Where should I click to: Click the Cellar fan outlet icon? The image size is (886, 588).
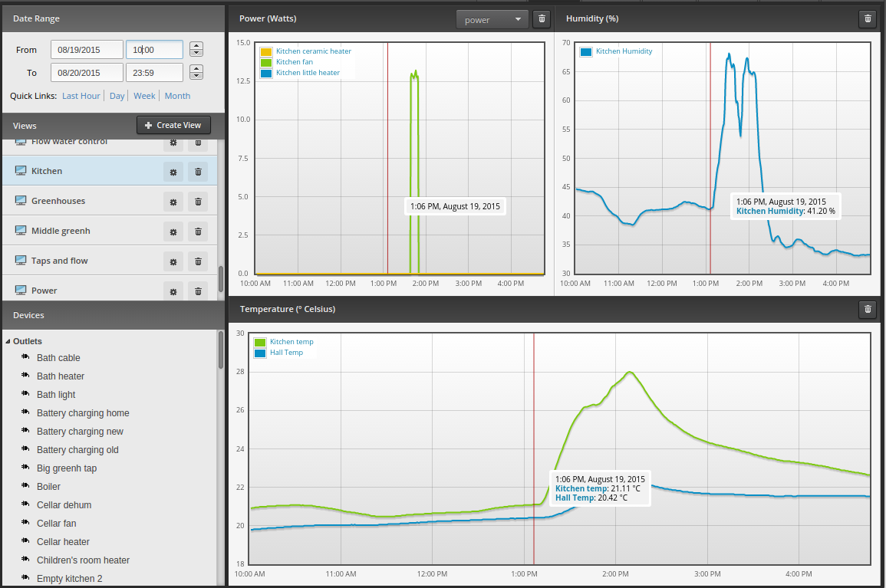coord(25,523)
